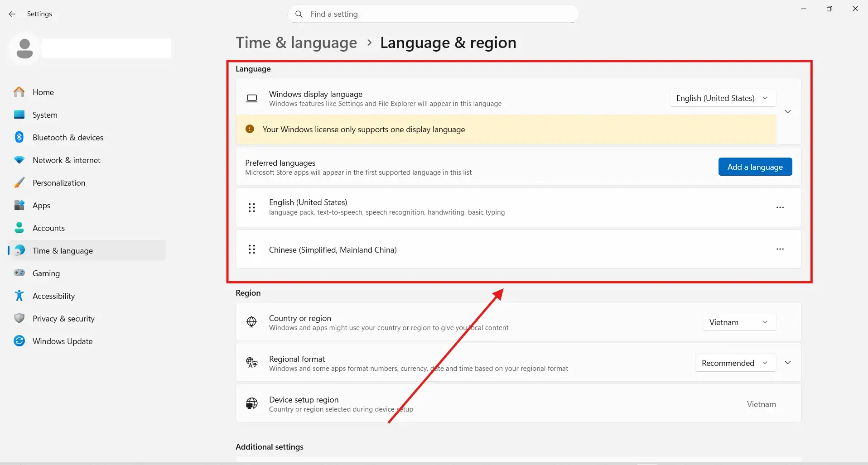Go to Personalization settings
This screenshot has width=868, height=465.
click(x=58, y=183)
